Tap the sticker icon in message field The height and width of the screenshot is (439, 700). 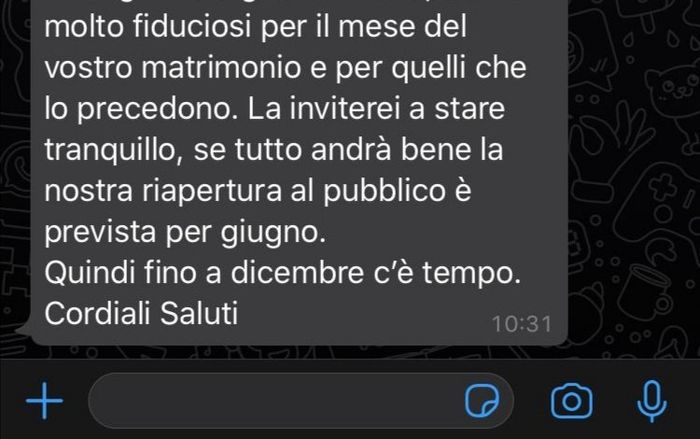(482, 401)
